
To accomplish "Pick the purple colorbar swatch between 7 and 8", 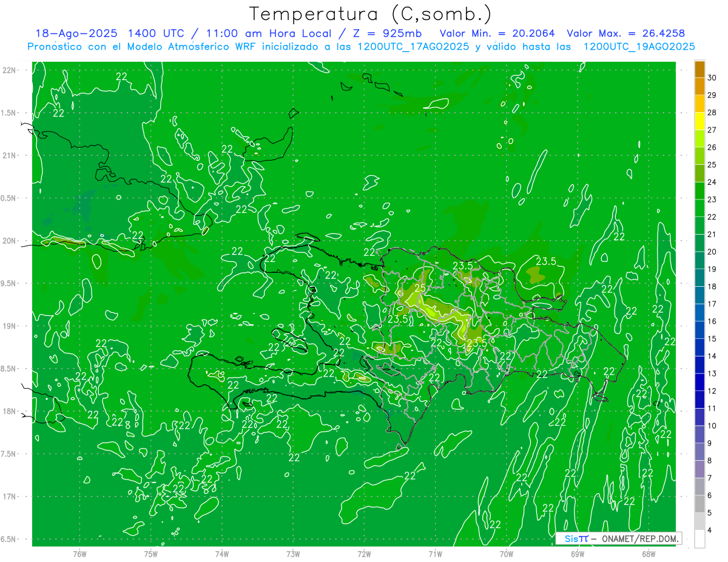I will pos(699,469).
